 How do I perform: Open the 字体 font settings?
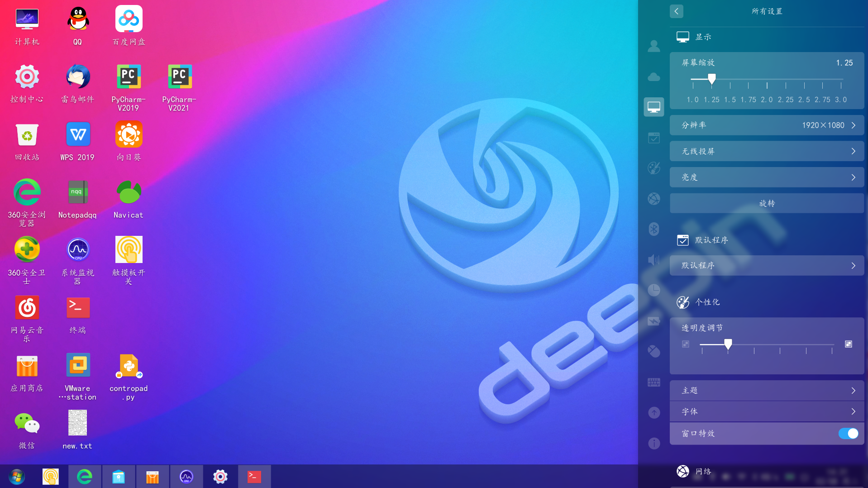(x=766, y=411)
